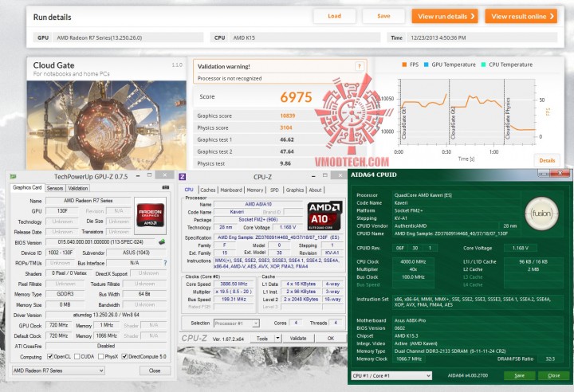Image resolution: width=574 pixels, height=392 pixels.
Task: Toggle the CUDA checkbox
Action: pyautogui.click(x=77, y=356)
